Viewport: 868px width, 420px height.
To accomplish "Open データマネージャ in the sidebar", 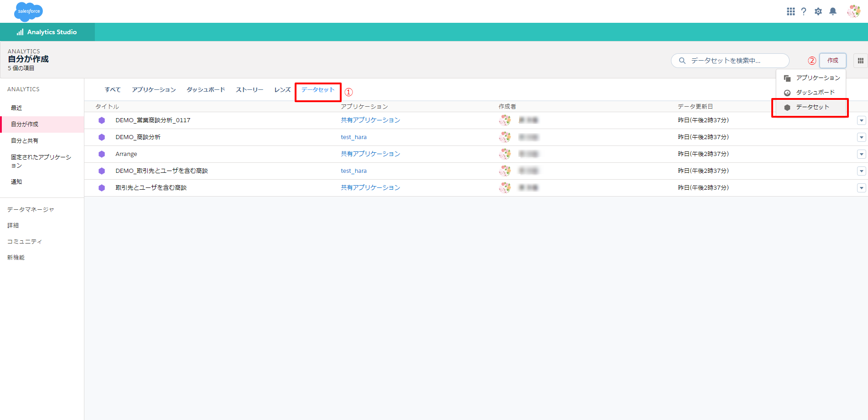I will pos(31,210).
